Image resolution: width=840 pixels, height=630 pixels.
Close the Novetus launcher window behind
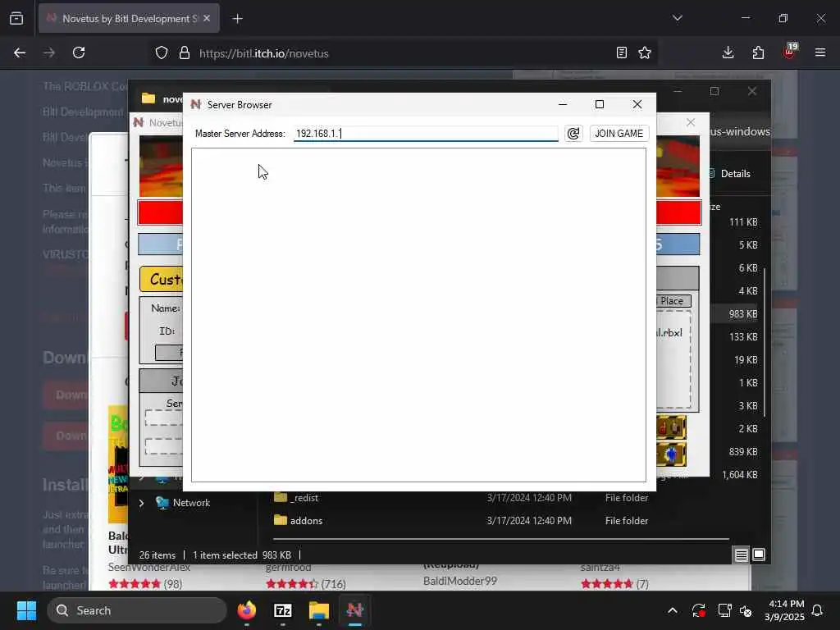(x=691, y=123)
